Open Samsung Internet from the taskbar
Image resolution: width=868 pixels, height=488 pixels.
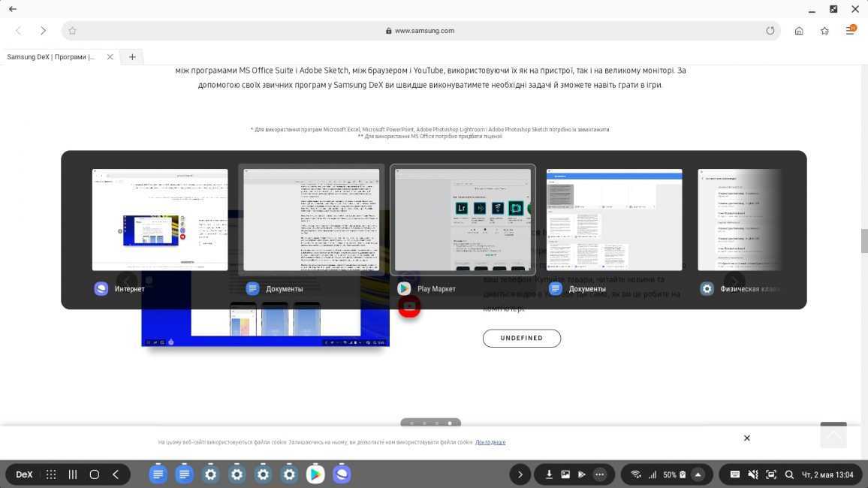click(342, 474)
